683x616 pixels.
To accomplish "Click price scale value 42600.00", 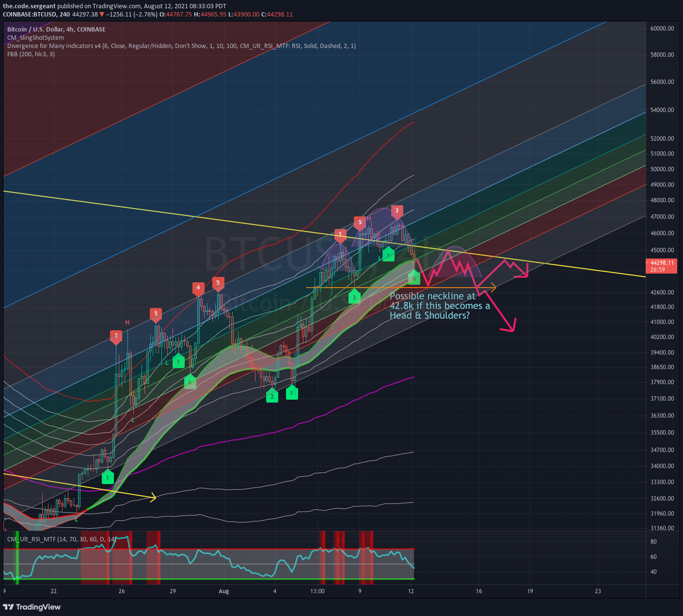I will 662,292.
